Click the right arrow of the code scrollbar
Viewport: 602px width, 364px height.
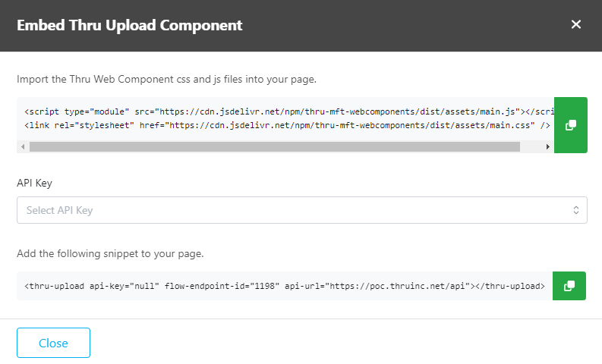[548, 146]
